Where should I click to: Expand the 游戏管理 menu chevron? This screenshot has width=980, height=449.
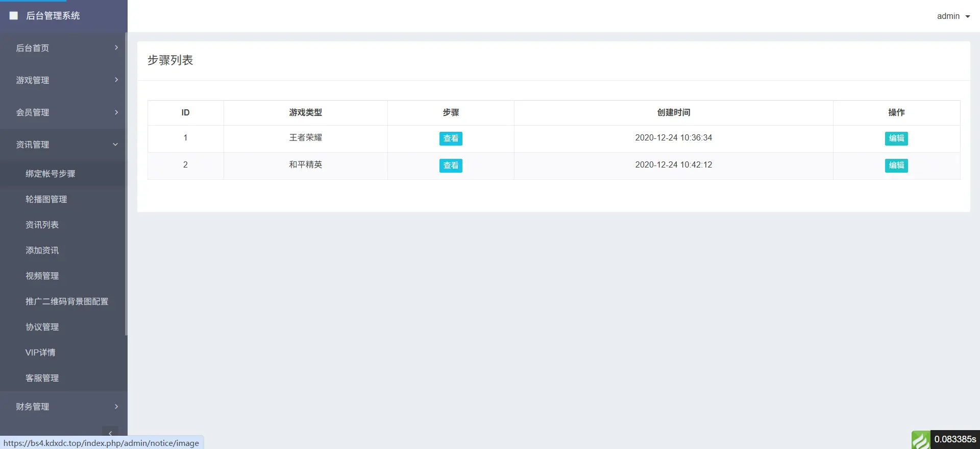click(x=116, y=80)
